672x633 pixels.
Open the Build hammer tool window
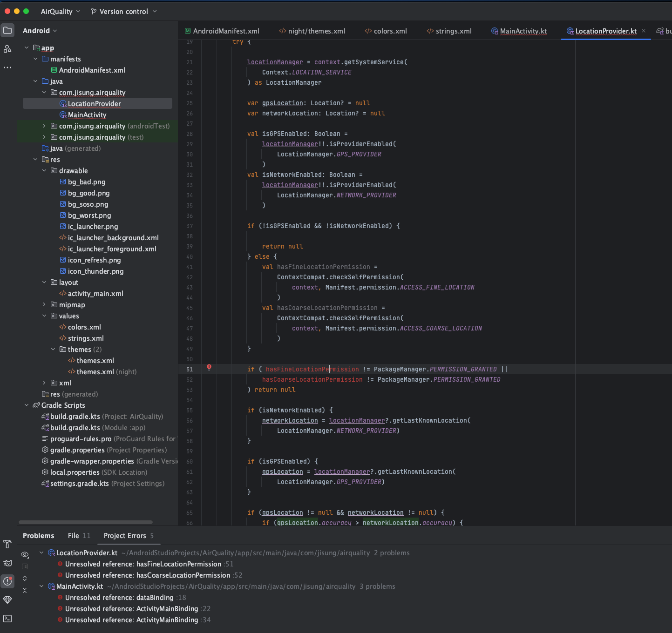point(7,544)
